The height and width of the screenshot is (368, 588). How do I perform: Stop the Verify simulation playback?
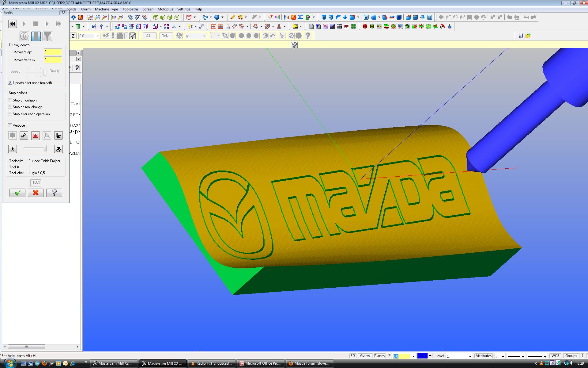click(x=36, y=24)
